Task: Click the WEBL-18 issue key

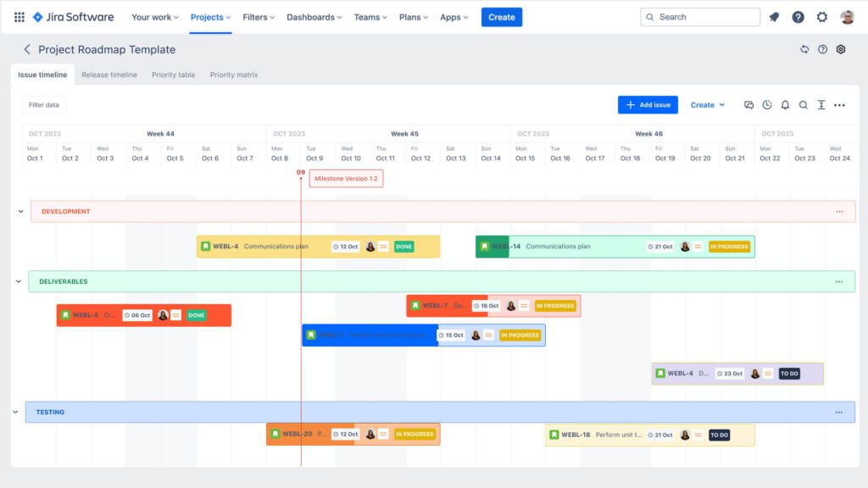Action: (x=576, y=435)
